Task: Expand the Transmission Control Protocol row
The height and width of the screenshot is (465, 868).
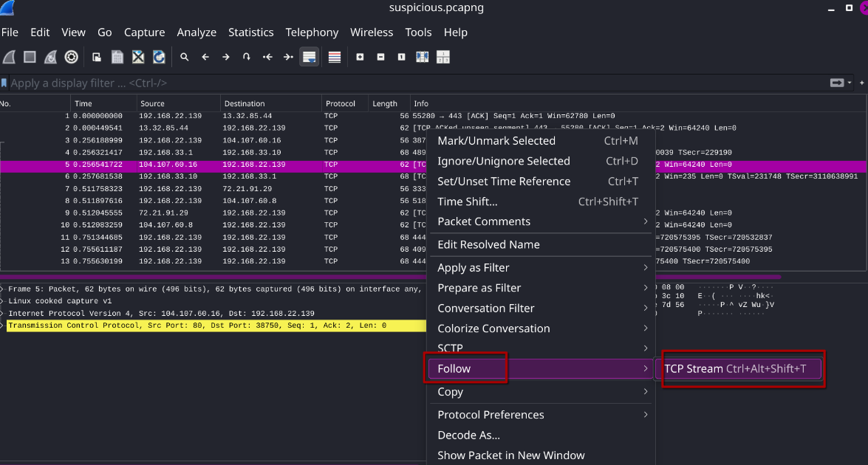Action: pyautogui.click(x=3, y=325)
